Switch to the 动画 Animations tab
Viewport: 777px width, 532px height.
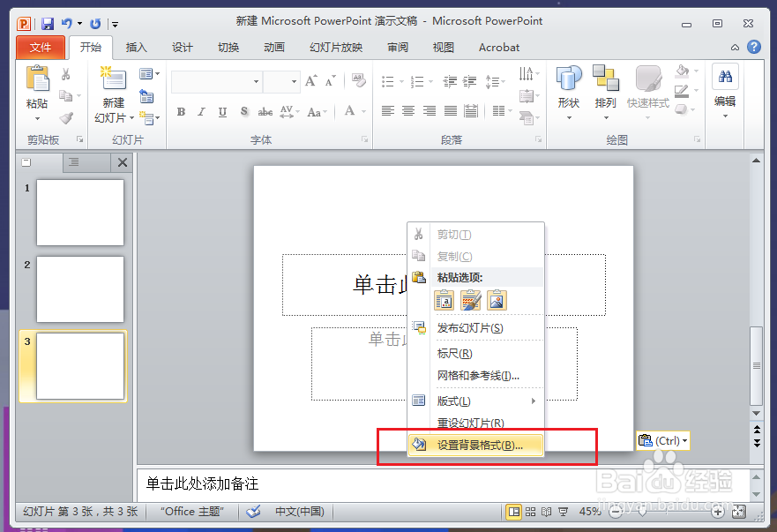pyautogui.click(x=274, y=48)
